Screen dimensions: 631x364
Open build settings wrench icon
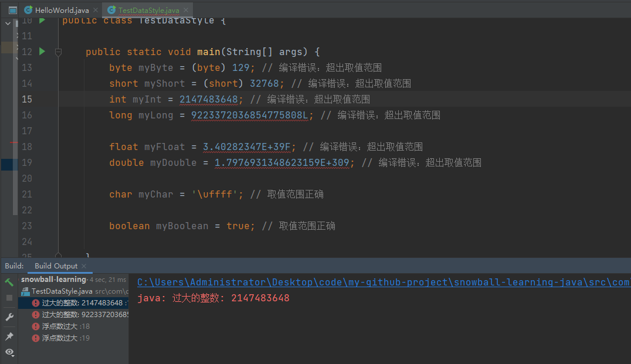click(9, 317)
